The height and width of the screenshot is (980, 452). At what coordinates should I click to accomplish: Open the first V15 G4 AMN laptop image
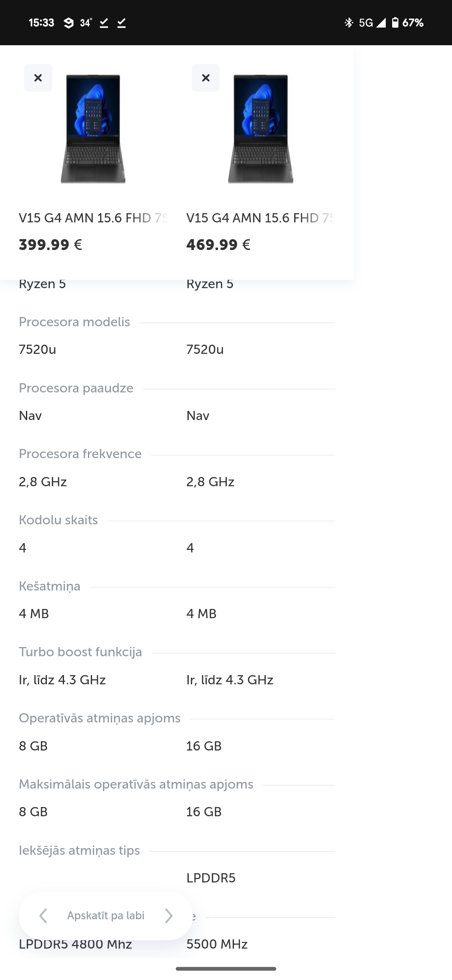[x=93, y=129]
